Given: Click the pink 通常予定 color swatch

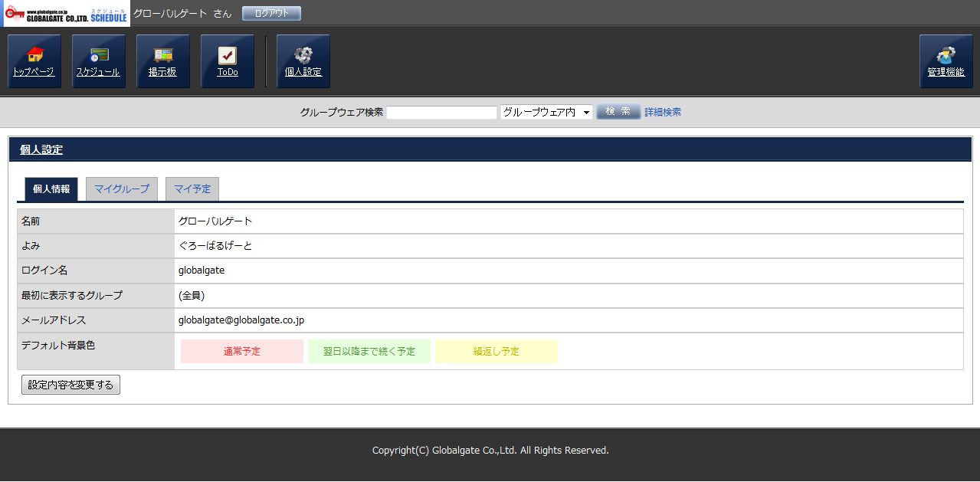Looking at the screenshot, I should [242, 351].
